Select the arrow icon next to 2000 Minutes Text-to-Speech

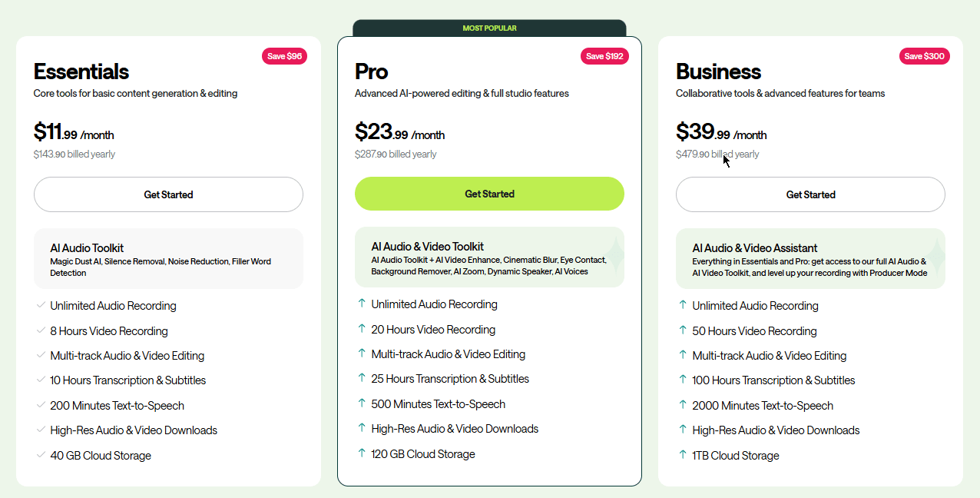click(682, 405)
